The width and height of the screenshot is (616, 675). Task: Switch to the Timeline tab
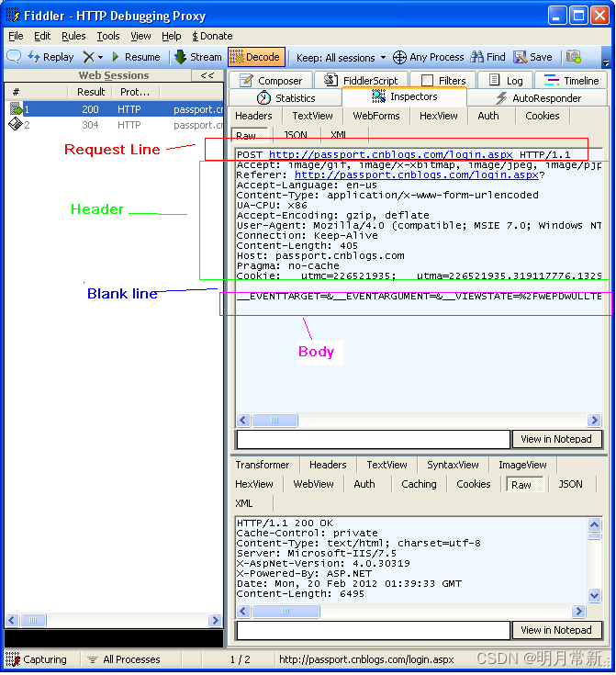[x=571, y=81]
